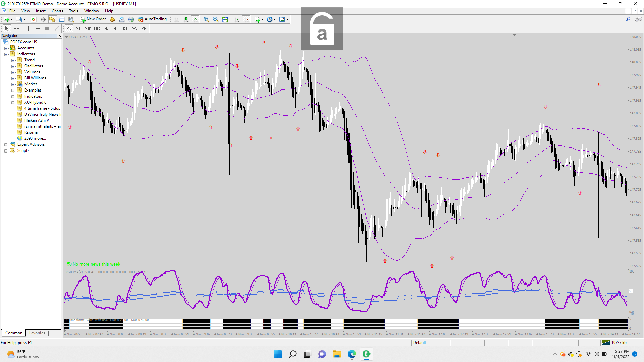Draw a horizontal line tool
This screenshot has height=362, width=644.
[38, 29]
